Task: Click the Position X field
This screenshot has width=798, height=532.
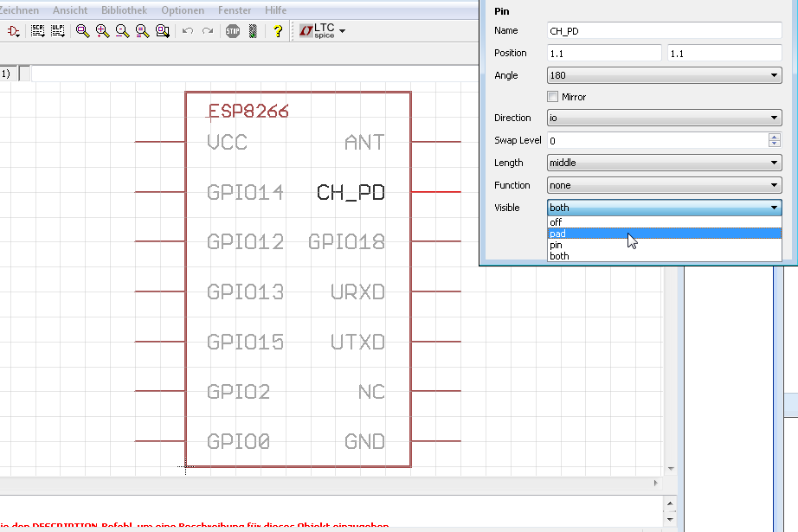Action: [604, 53]
